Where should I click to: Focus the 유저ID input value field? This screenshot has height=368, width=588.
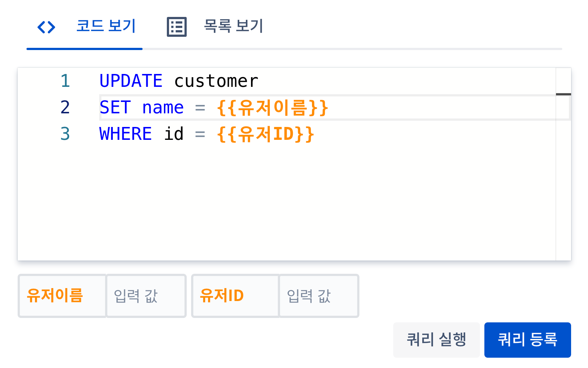[x=319, y=296]
